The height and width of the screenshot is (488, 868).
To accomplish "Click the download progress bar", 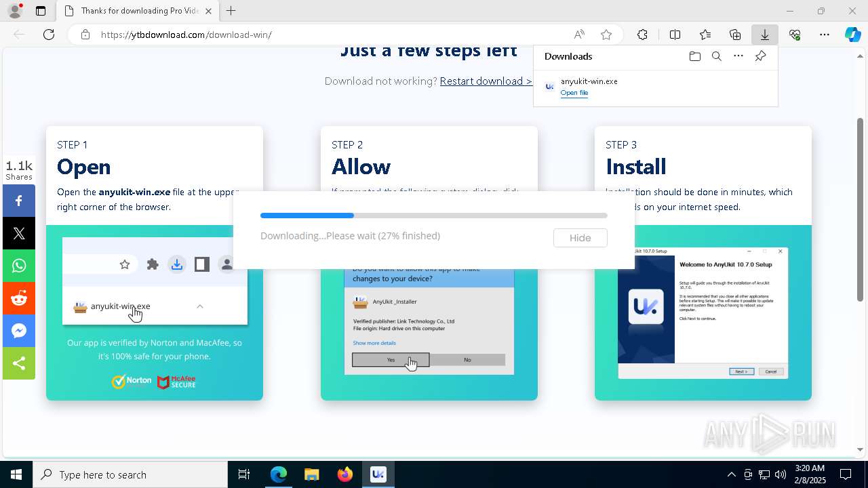I will coord(434,216).
